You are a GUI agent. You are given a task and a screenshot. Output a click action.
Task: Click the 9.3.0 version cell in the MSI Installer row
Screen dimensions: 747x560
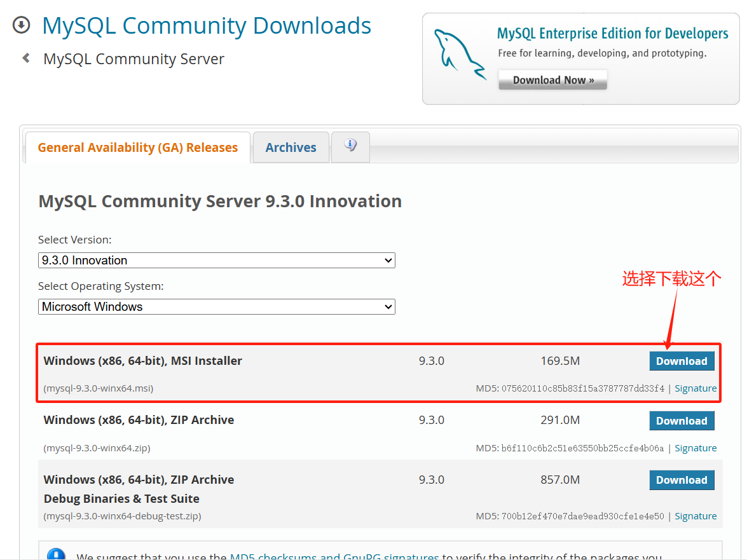pyautogui.click(x=432, y=361)
